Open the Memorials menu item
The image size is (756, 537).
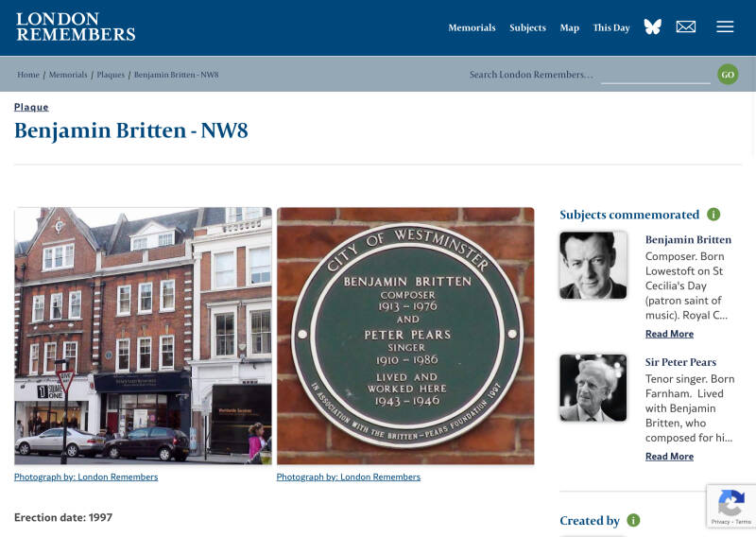472,27
